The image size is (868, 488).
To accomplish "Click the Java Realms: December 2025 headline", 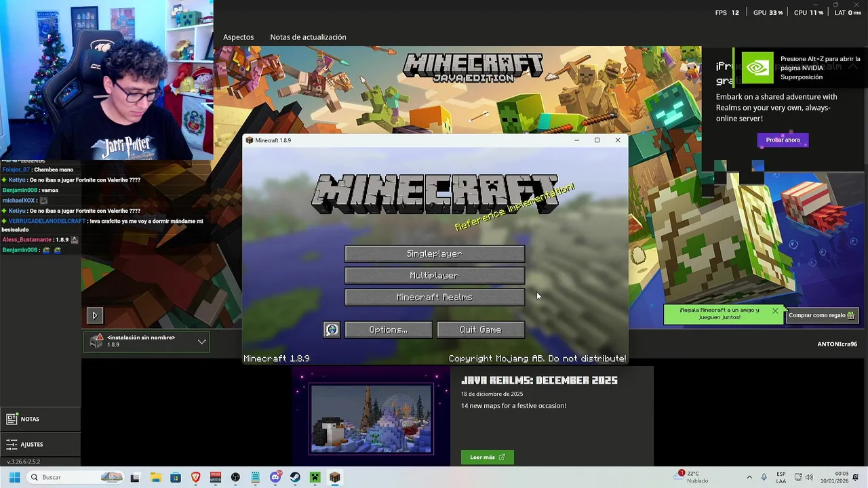I will click(539, 381).
